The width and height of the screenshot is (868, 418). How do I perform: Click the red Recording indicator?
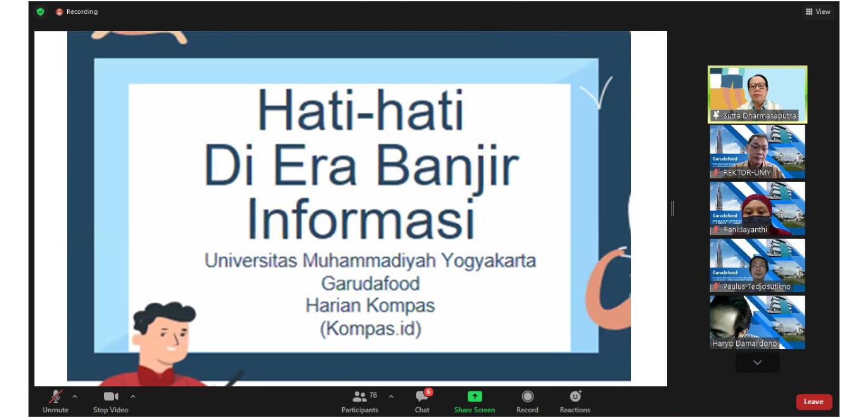76,11
